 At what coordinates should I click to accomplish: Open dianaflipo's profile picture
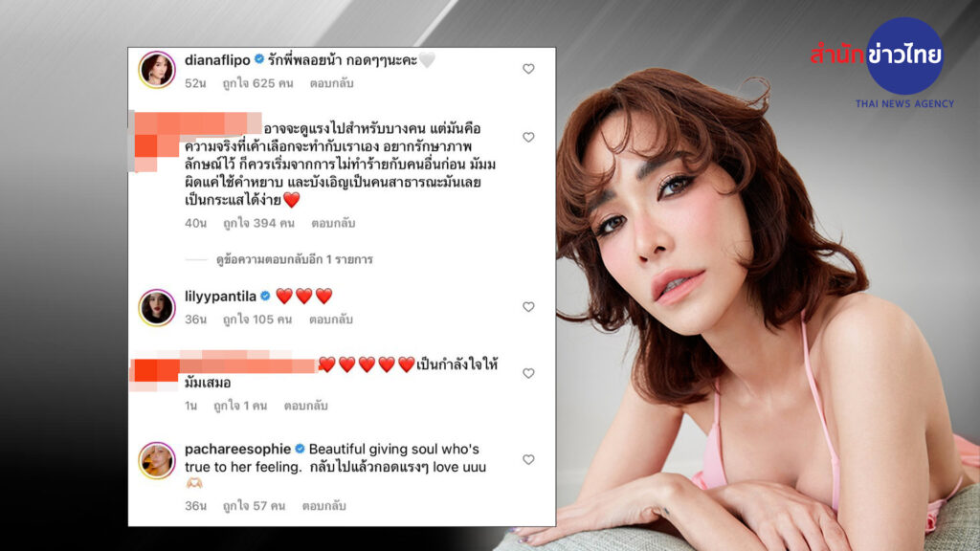156,69
